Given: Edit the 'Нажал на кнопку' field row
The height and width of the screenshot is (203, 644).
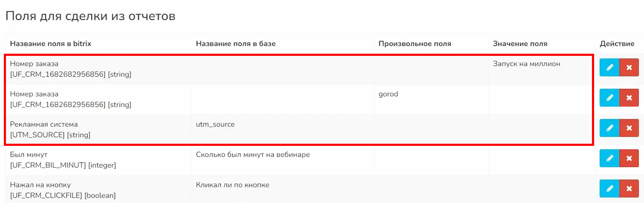Looking at the screenshot, I should coord(609,188).
